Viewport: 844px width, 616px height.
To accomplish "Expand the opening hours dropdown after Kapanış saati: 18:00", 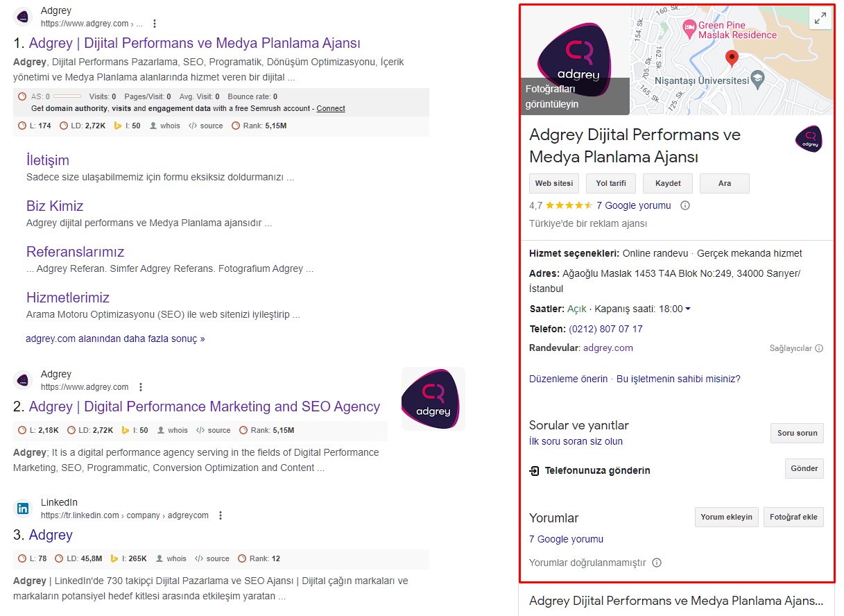I will coord(688,309).
